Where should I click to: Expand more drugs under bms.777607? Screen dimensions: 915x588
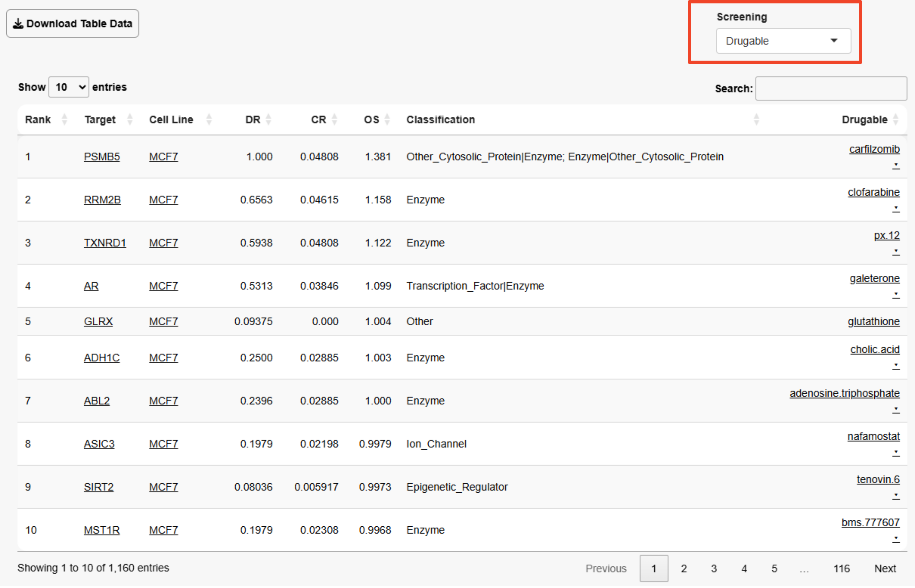(x=896, y=539)
